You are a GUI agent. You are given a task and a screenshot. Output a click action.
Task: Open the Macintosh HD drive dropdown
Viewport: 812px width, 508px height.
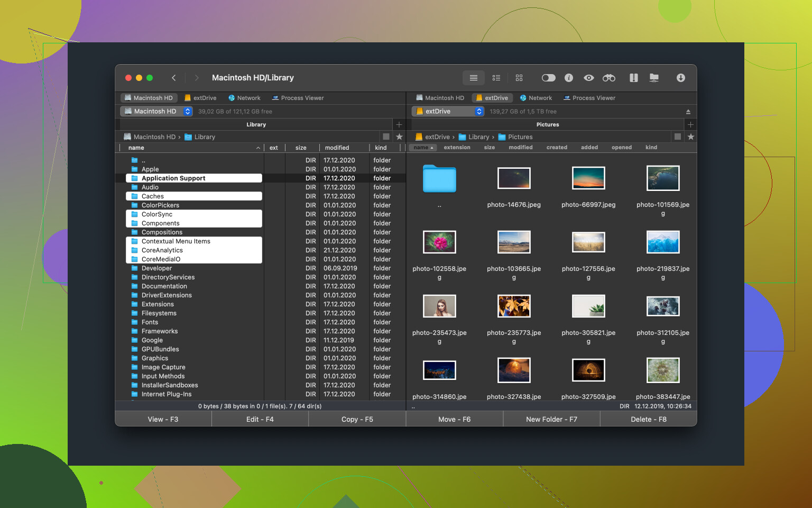click(x=156, y=111)
